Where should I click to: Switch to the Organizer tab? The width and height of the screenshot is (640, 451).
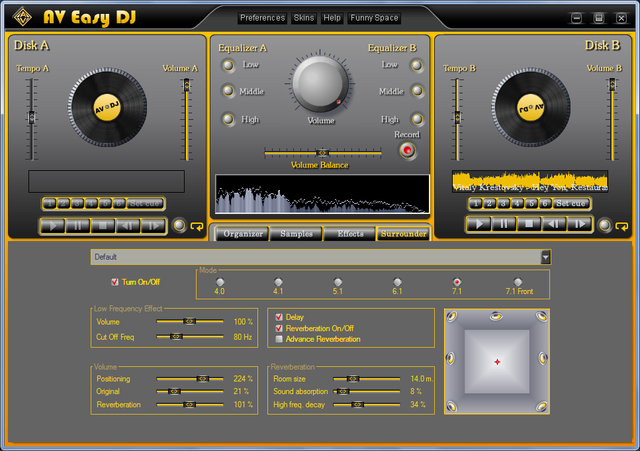pos(242,233)
